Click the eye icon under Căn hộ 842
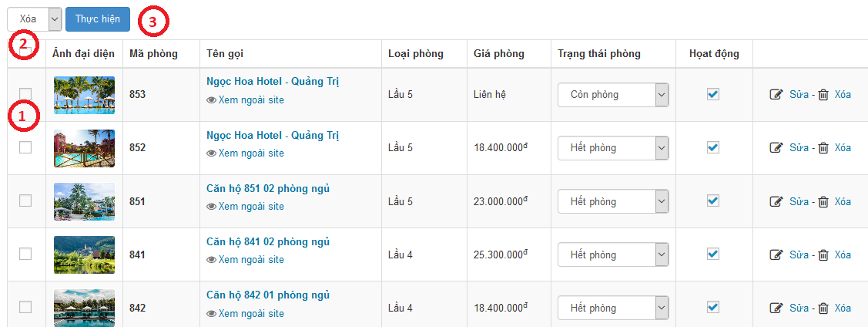 211,314
